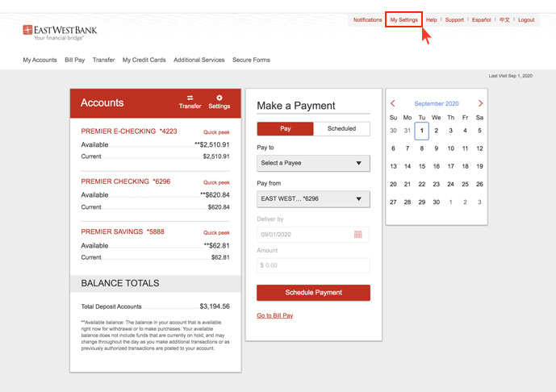The height and width of the screenshot is (392, 556).
Task: Expand the Select a Payee dropdown
Action: point(313,163)
